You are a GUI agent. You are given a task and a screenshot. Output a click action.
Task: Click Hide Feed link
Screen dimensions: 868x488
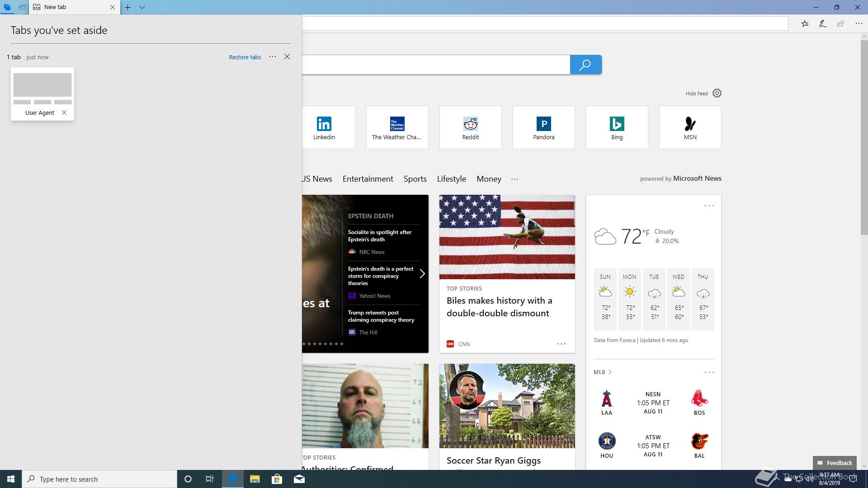tap(697, 94)
